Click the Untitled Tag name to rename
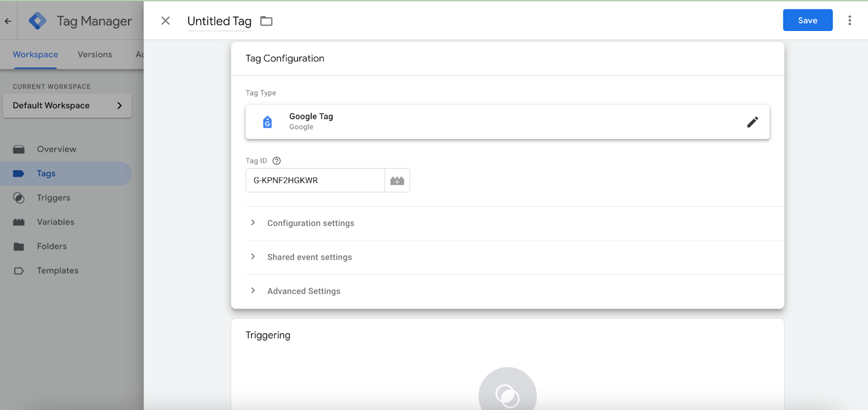Viewport: 868px width, 410px height. (x=219, y=21)
